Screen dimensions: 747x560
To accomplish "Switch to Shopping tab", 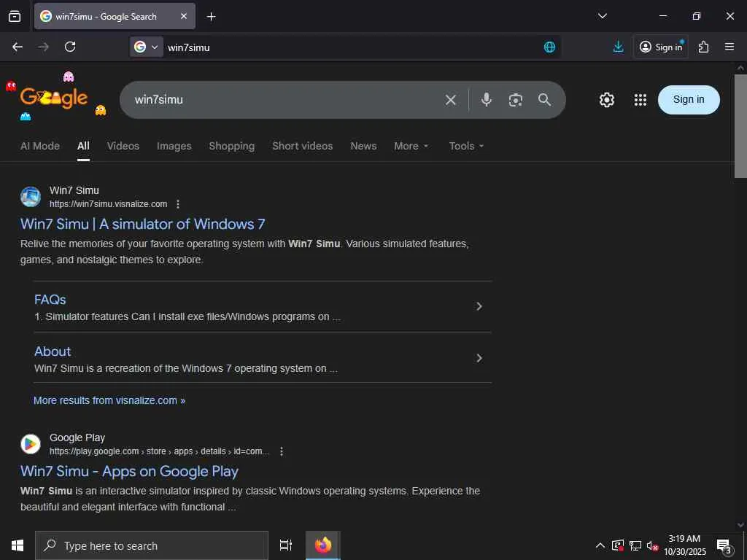I will [x=231, y=146].
